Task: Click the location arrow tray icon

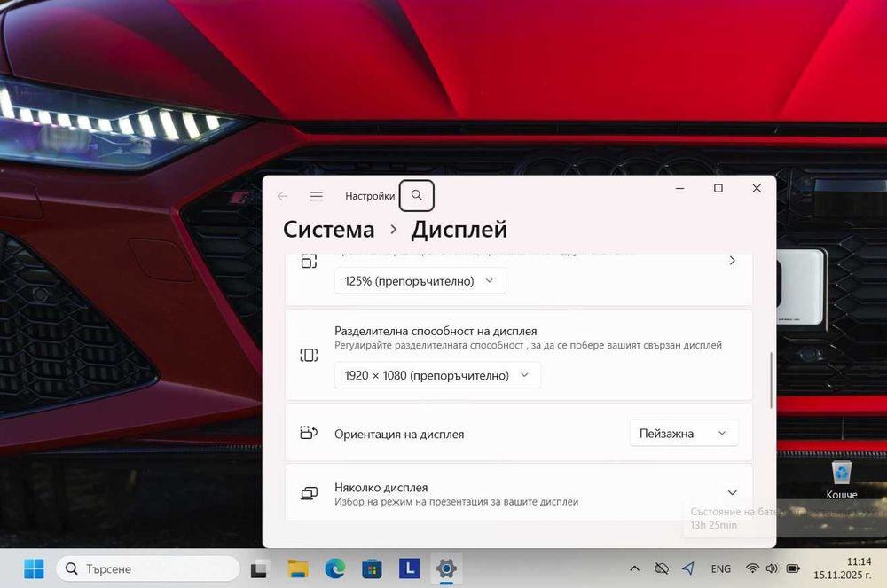Action: (x=688, y=568)
